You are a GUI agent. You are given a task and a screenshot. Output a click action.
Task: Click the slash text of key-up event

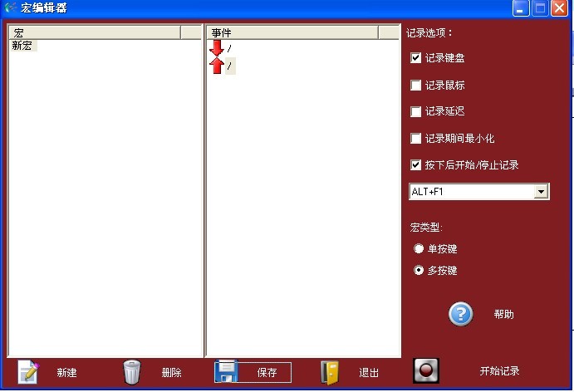tap(229, 66)
